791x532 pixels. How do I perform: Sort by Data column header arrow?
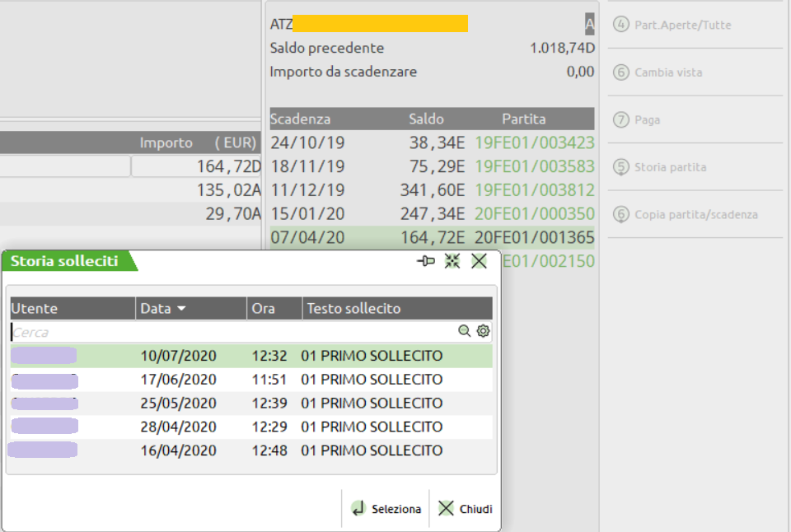[x=181, y=309]
